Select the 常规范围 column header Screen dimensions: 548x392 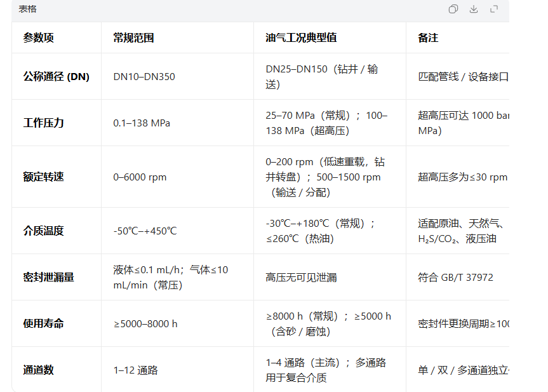133,38
